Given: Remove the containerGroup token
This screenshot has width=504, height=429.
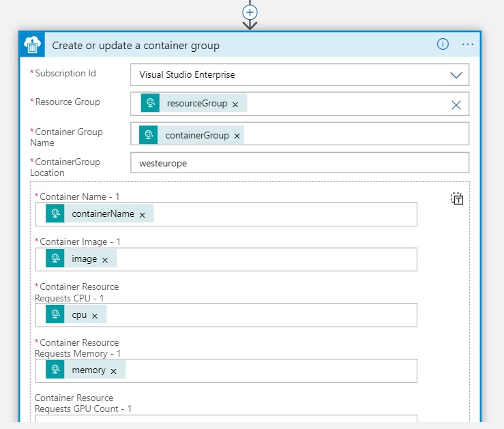Looking at the screenshot, I should [237, 136].
